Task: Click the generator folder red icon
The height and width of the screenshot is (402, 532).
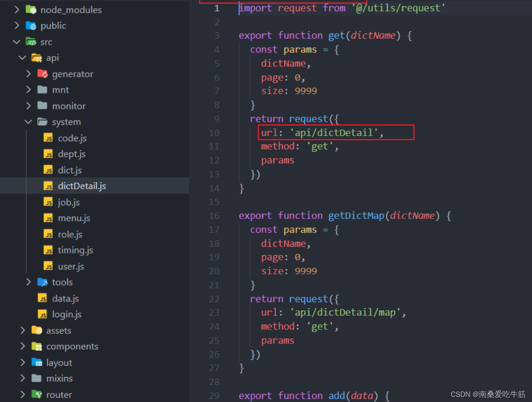Action: coord(43,74)
